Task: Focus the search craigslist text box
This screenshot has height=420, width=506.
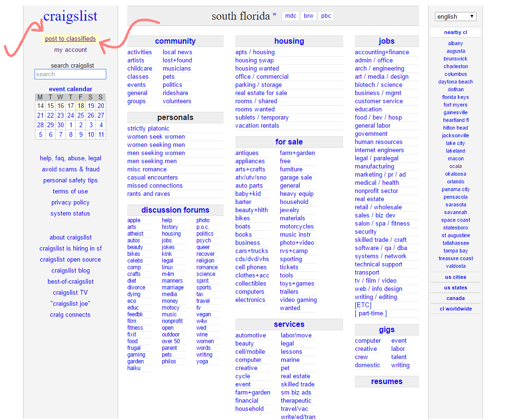Action: [x=71, y=74]
